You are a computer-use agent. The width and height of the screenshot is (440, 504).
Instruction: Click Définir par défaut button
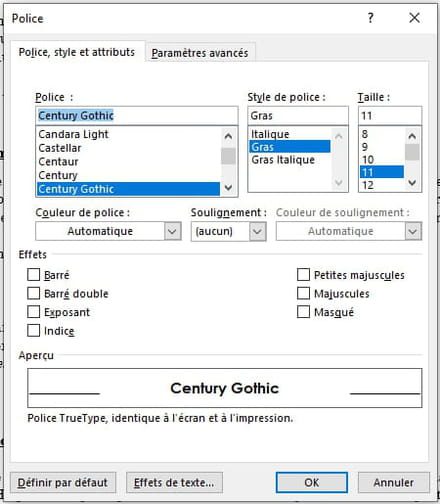(63, 482)
